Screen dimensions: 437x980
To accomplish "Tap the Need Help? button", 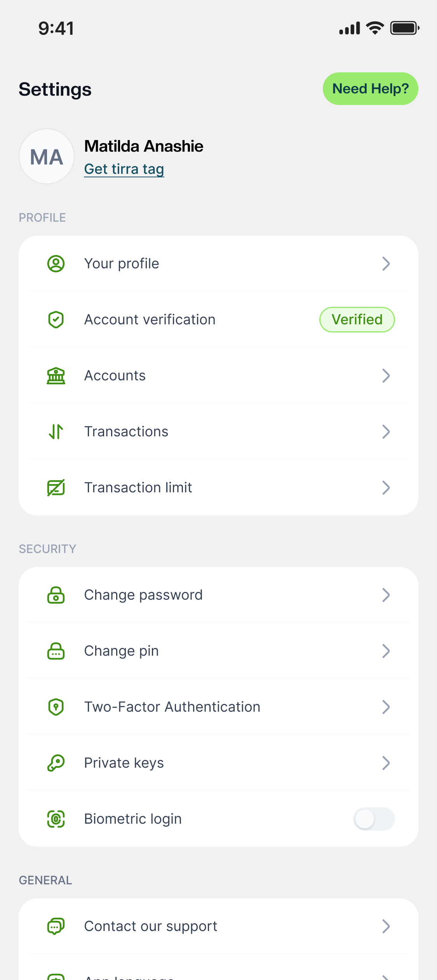I will click(371, 89).
